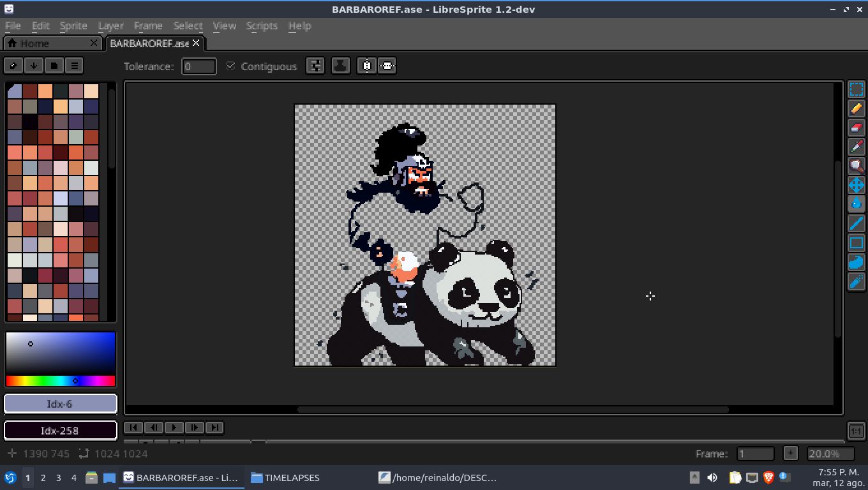Click the sample layer button in the context bar
The height and width of the screenshot is (490, 868).
(x=341, y=66)
